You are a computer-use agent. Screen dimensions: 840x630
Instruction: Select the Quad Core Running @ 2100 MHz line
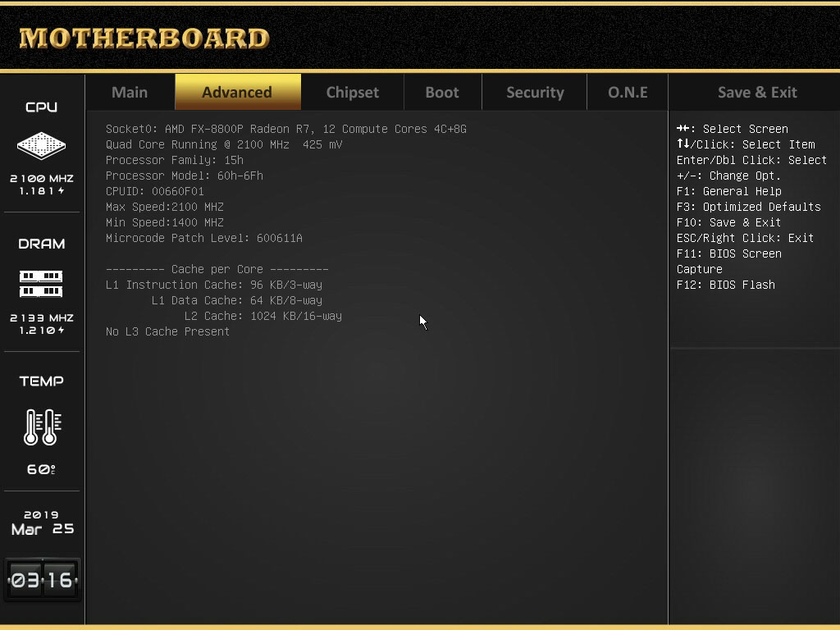[x=224, y=144]
